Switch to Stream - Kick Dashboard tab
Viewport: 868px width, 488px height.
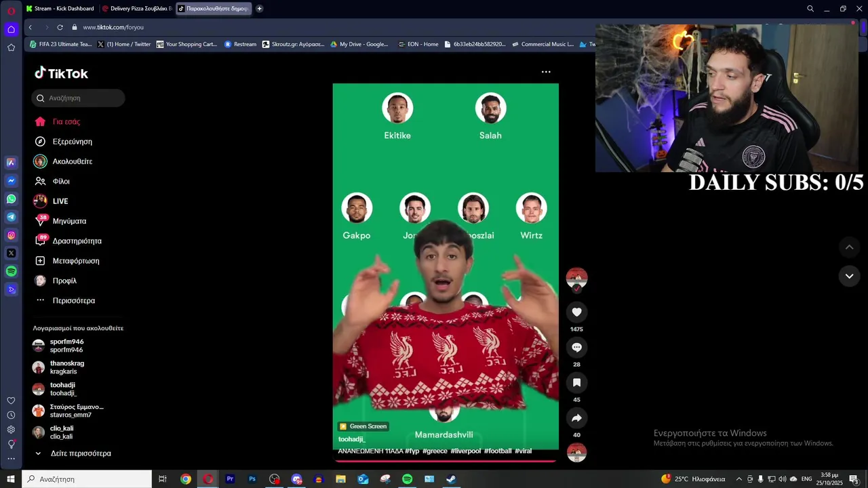click(60, 9)
